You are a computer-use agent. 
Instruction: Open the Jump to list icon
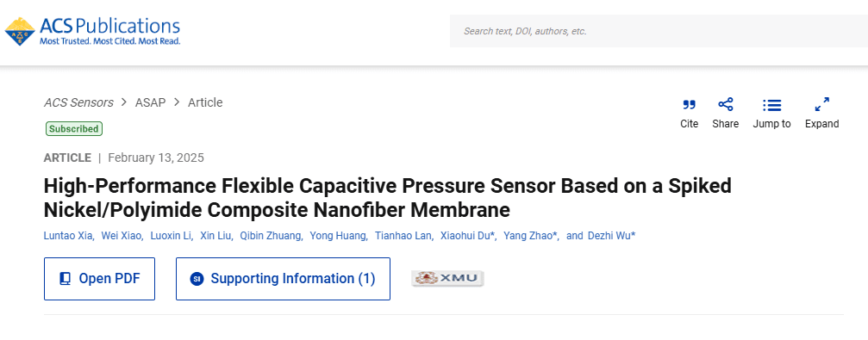[771, 105]
